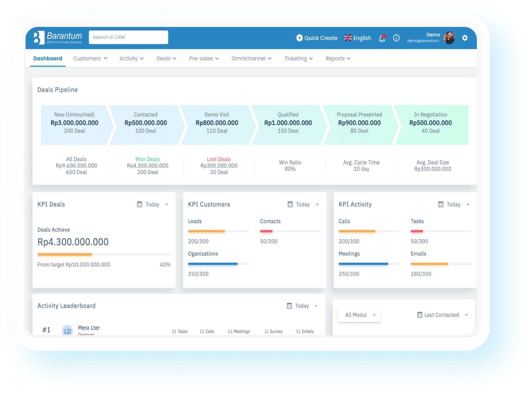The height and width of the screenshot is (393, 532).
Task: Select the Qualified pipeline stage
Action: tap(288, 123)
